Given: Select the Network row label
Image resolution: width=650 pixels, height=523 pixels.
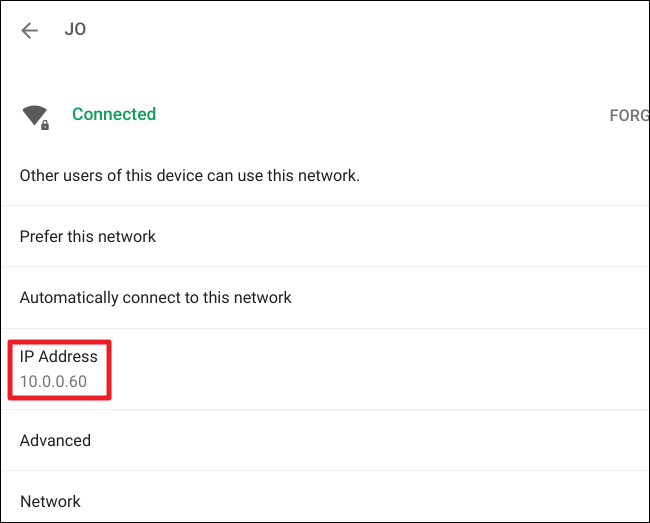Looking at the screenshot, I should click(50, 501).
